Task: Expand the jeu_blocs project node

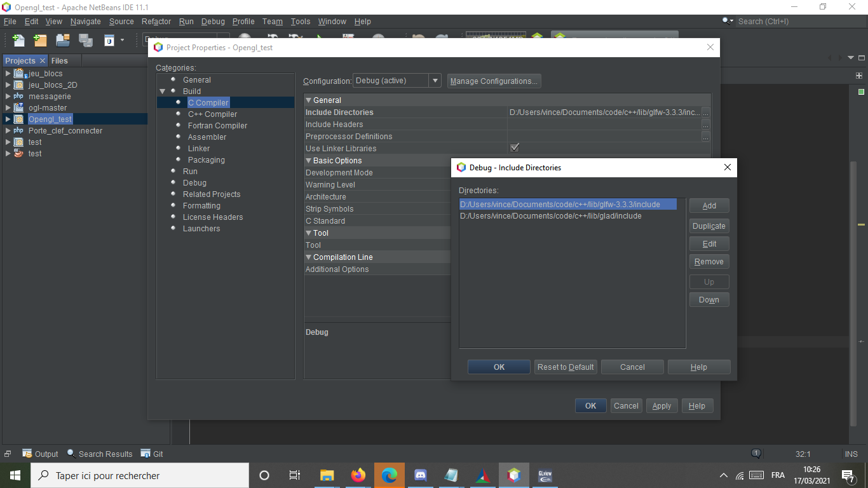Action: (8, 73)
